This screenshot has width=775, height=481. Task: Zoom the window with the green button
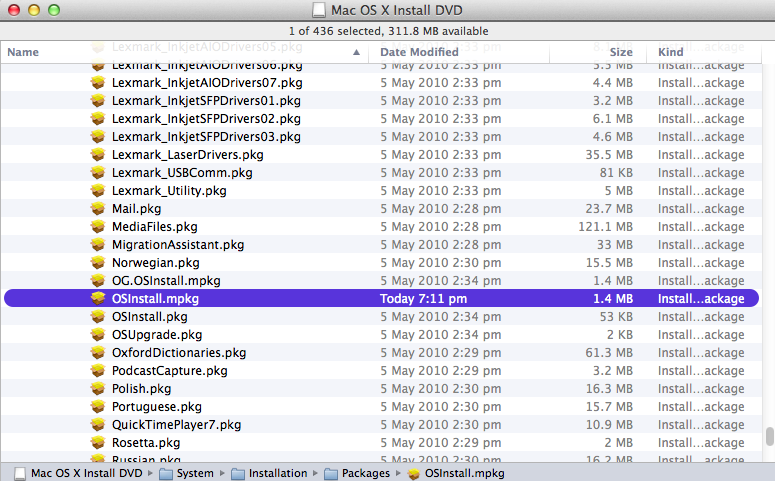(x=54, y=10)
